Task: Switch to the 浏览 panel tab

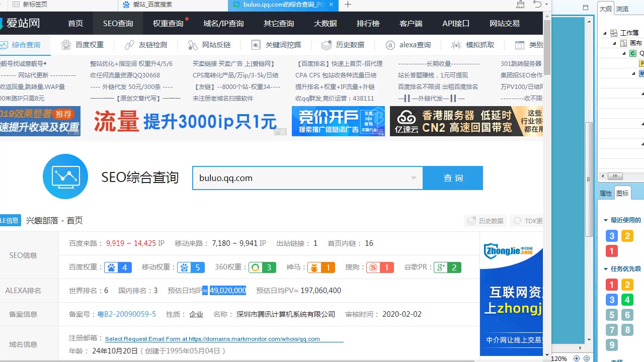Action: click(622, 9)
